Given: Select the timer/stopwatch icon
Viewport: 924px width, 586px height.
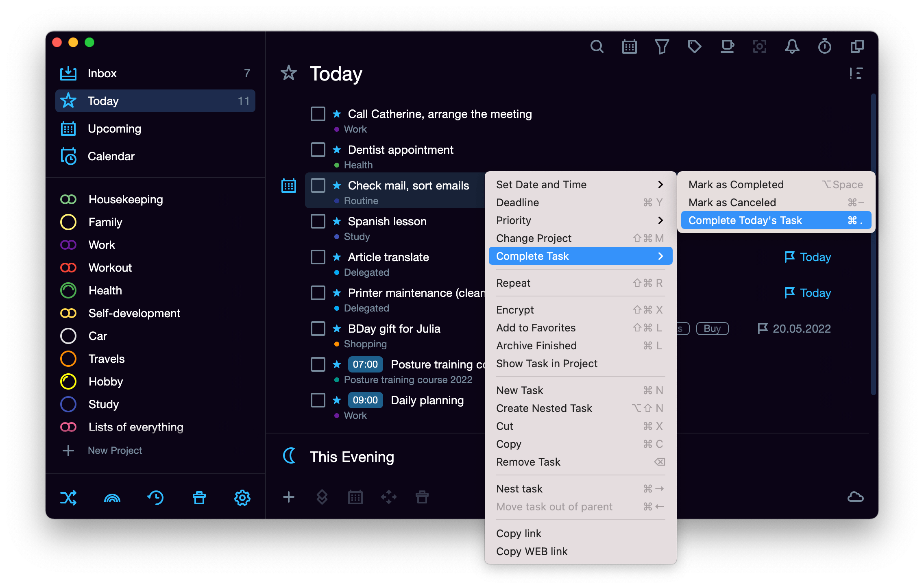Looking at the screenshot, I should coord(824,46).
